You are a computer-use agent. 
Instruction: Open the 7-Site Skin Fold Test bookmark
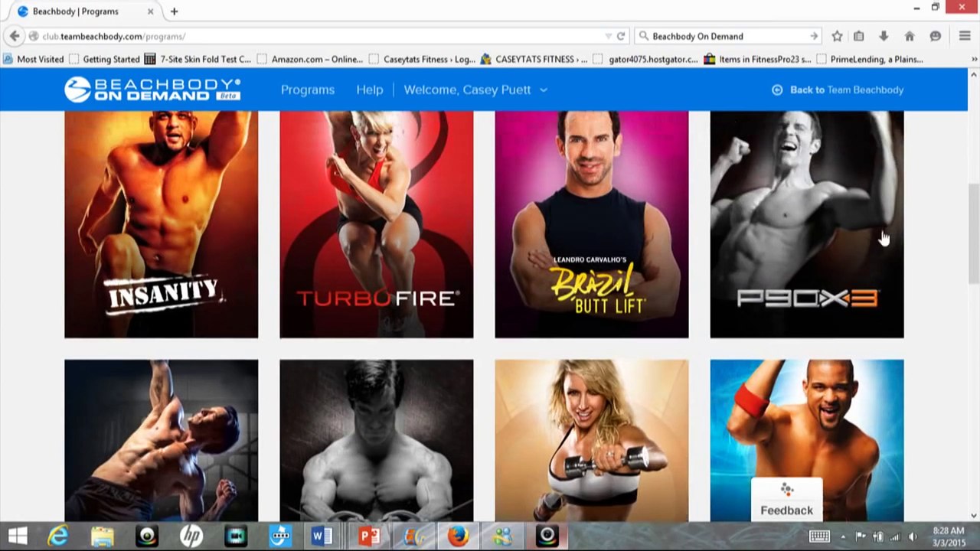(198, 59)
